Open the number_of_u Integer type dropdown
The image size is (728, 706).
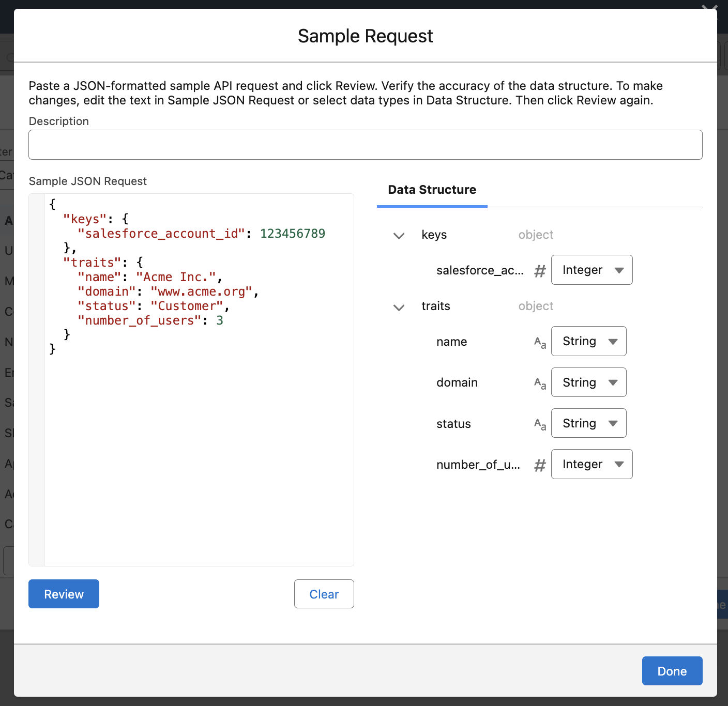[x=591, y=464]
